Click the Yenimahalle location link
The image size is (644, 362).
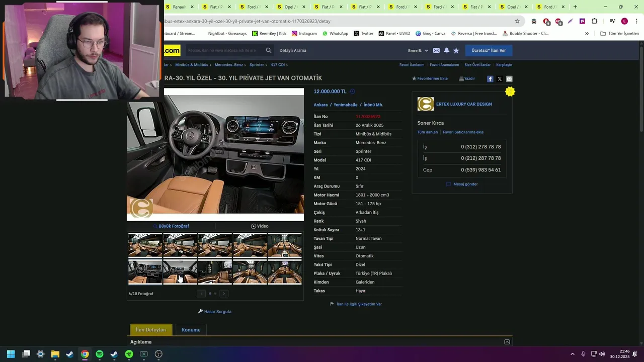(346, 105)
